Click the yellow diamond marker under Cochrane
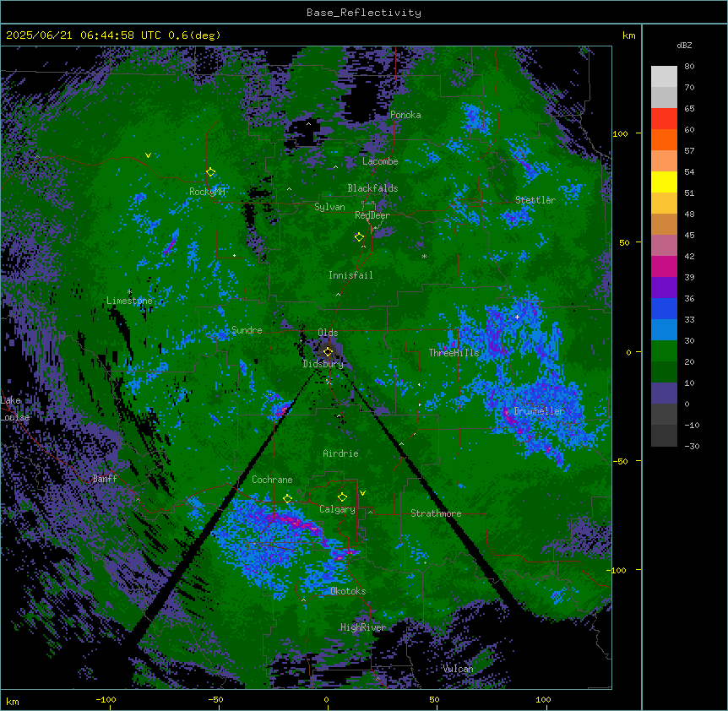Image resolution: width=728 pixels, height=711 pixels. pos(288,499)
